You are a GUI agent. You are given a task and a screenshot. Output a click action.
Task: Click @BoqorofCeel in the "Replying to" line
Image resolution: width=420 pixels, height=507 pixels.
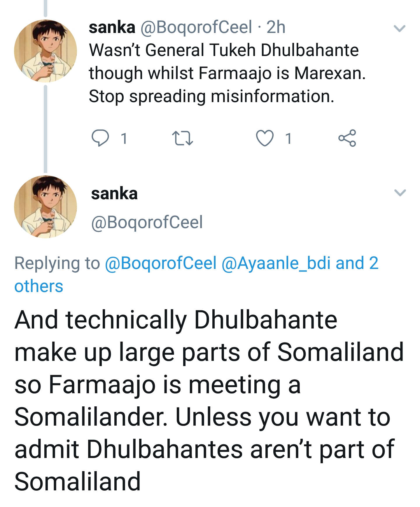pos(160,263)
